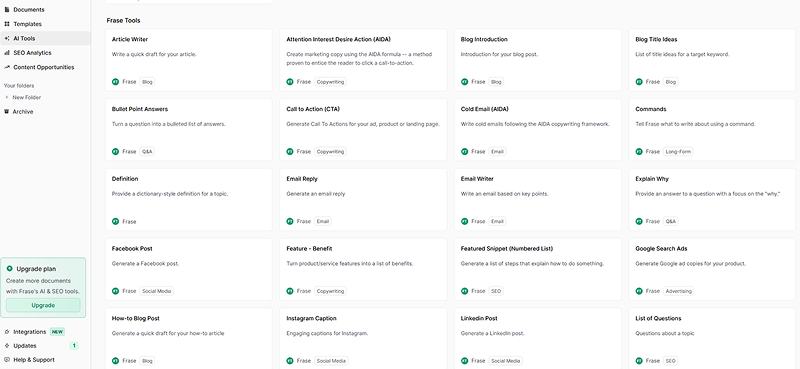Image resolution: width=800 pixels, height=369 pixels.
Task: Click the Help & Support icon
Action: pos(7,360)
